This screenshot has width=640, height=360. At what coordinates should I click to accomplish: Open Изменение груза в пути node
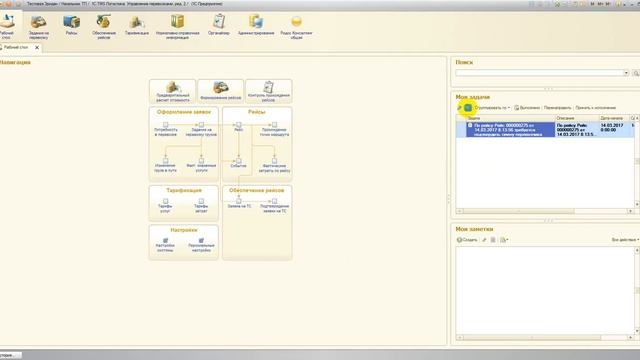pos(165,165)
